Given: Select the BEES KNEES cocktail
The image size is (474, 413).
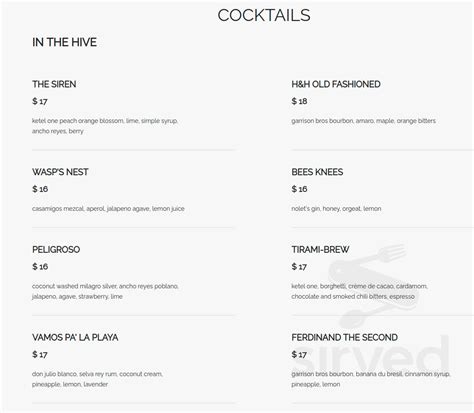Looking at the screenshot, I should coord(317,172).
